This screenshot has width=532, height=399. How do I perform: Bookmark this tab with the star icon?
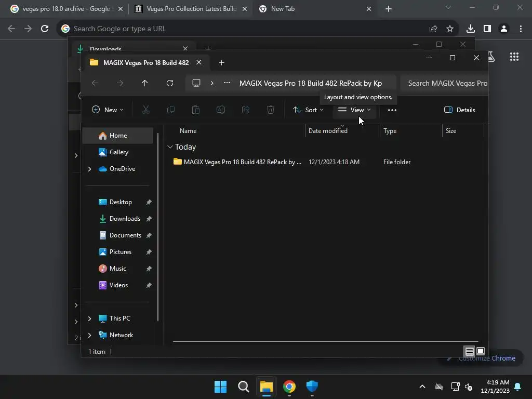tap(450, 29)
